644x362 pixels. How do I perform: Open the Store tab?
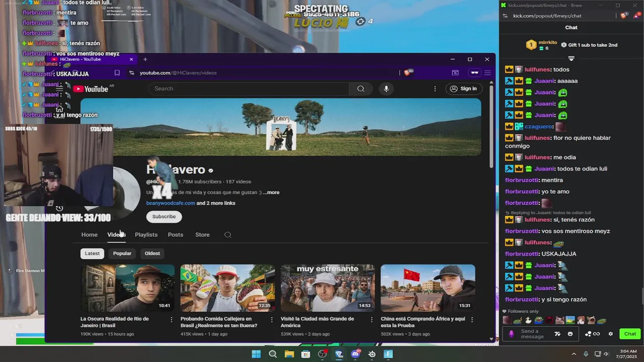click(x=202, y=235)
